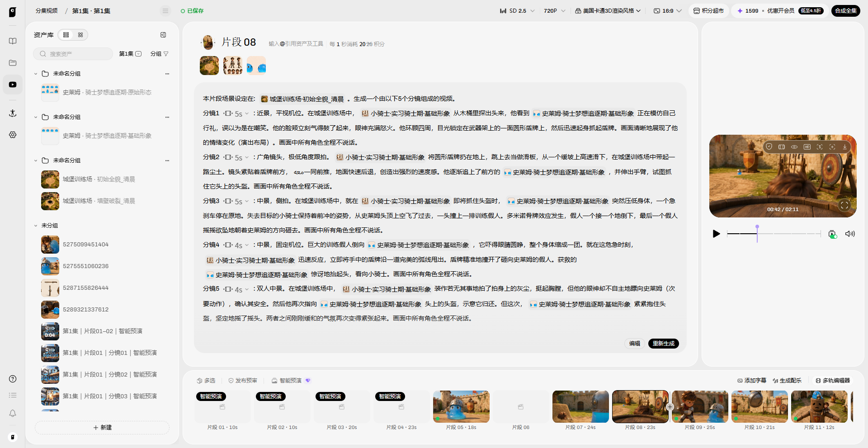Click the 新建 button in asset library
868x448 pixels.
point(102,428)
